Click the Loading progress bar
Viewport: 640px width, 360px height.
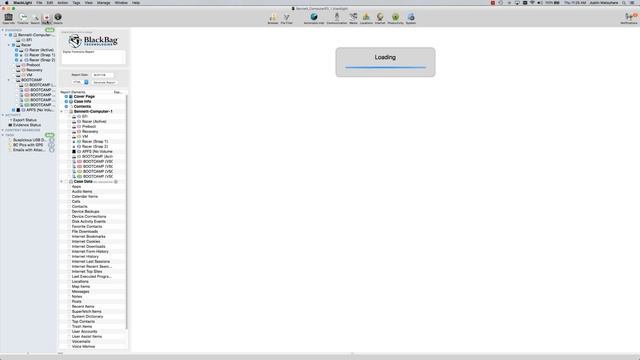point(385,67)
